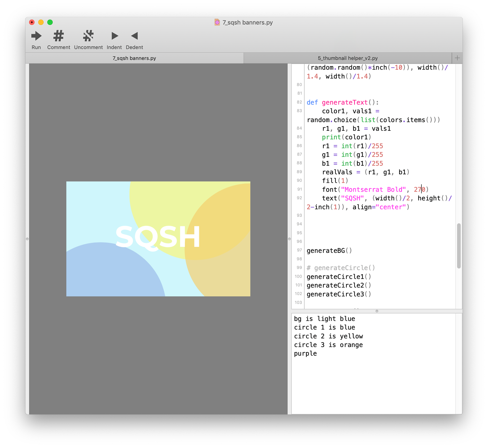Click output line 'circle 1 is blue'

(x=325, y=327)
